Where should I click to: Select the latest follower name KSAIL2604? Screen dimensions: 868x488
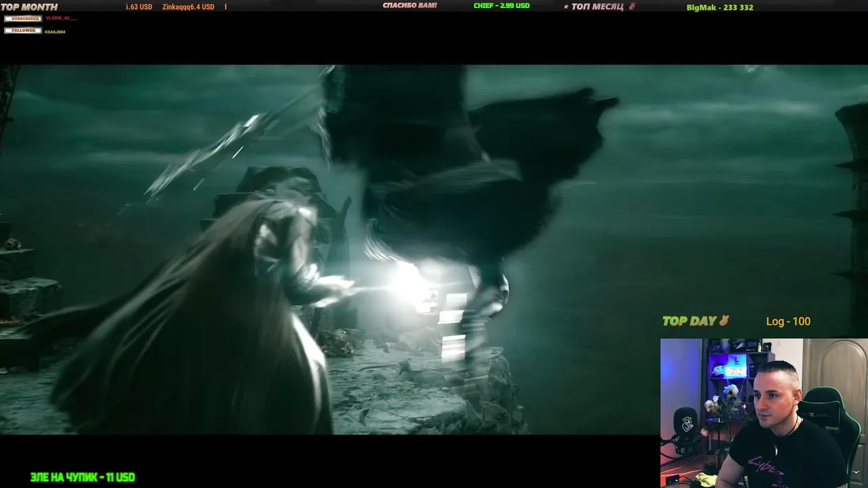point(55,31)
